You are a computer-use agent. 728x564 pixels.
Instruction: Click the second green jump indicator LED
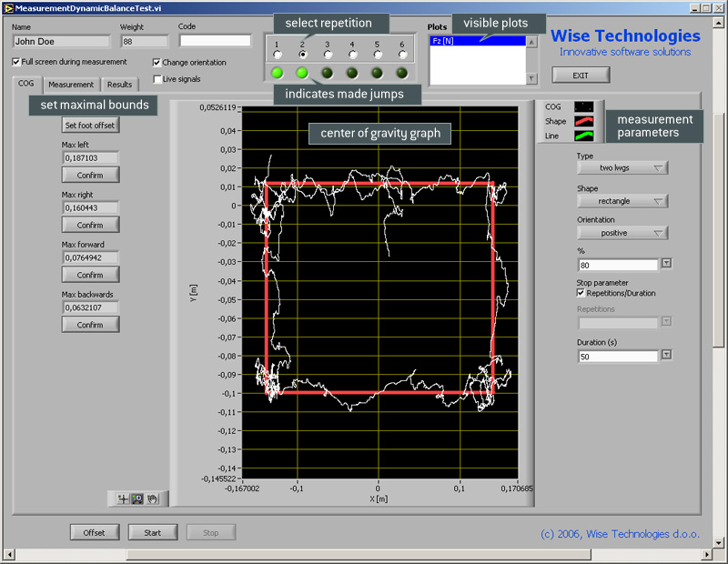pos(302,73)
